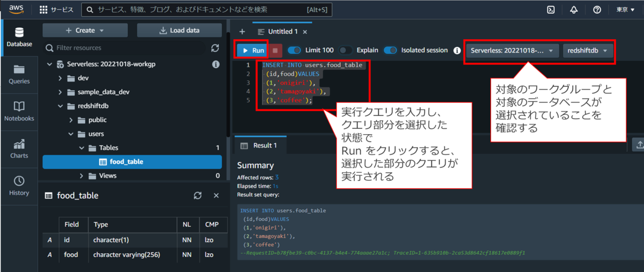This screenshot has height=272, width=644.
Task: Click the Isolated session info icon
Action: point(457,50)
